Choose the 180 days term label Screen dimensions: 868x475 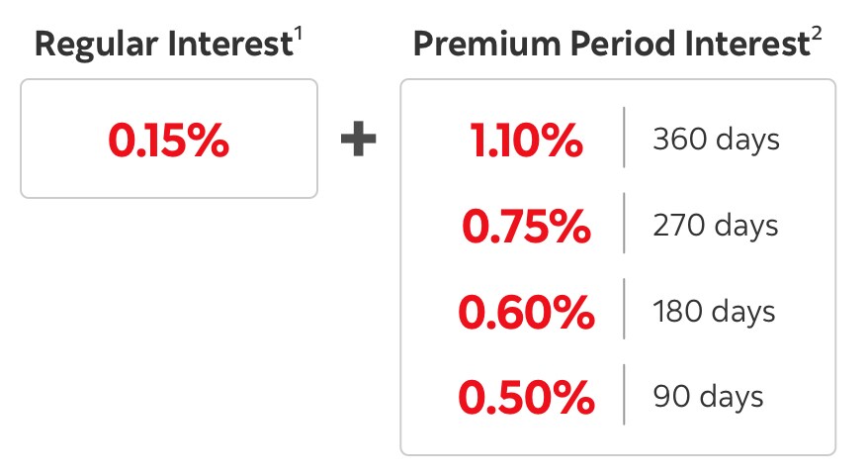tap(714, 312)
